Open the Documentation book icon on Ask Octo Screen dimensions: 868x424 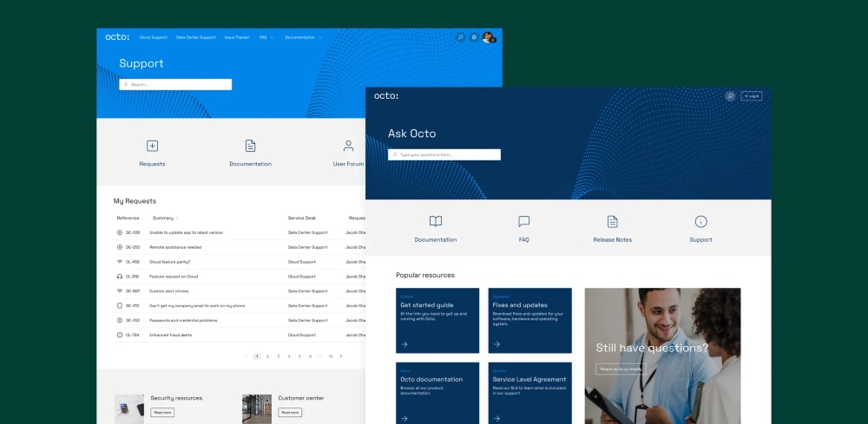[436, 222]
